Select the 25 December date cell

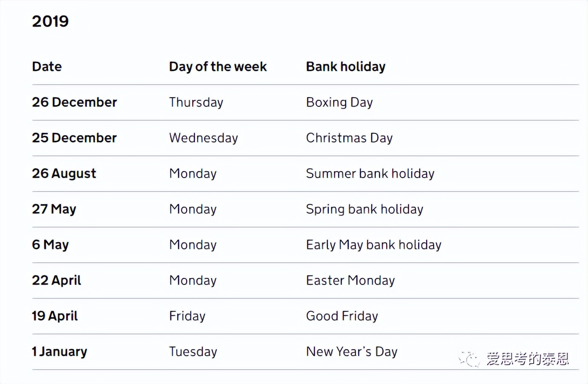point(74,138)
